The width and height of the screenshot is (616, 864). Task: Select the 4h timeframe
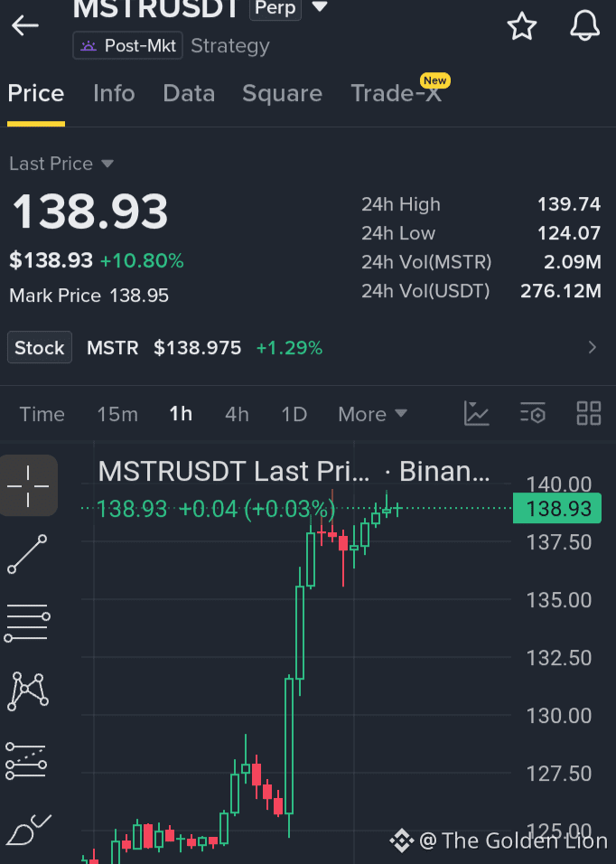pos(237,414)
